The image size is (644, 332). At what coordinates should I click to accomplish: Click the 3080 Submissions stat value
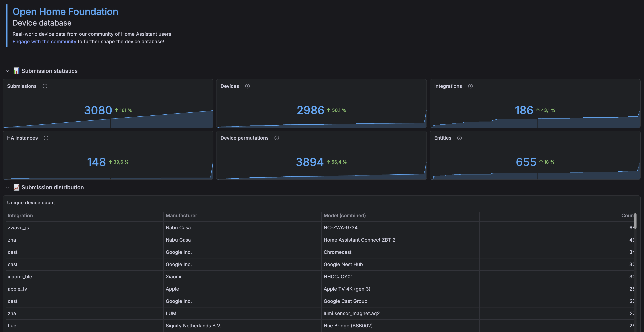point(98,110)
